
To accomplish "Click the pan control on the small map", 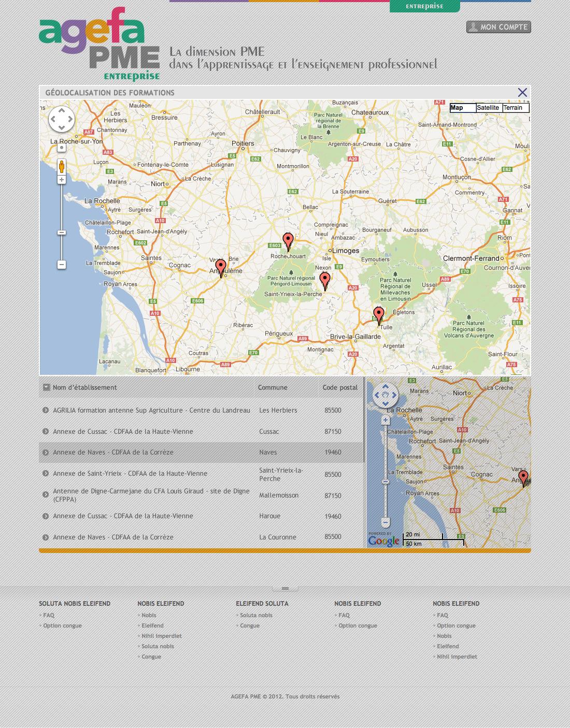I will (x=386, y=396).
